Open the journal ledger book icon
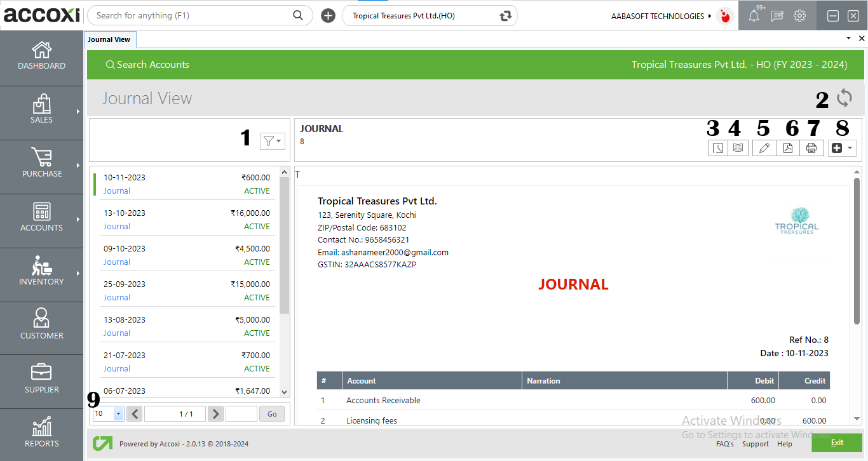Image resolution: width=868 pixels, height=461 pixels. coord(738,147)
